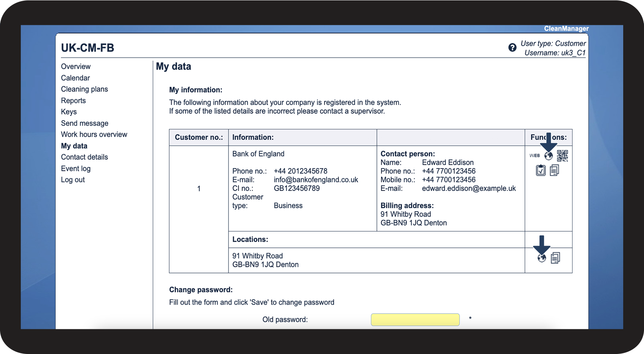
Task: Open Contact details page
Action: (x=85, y=157)
